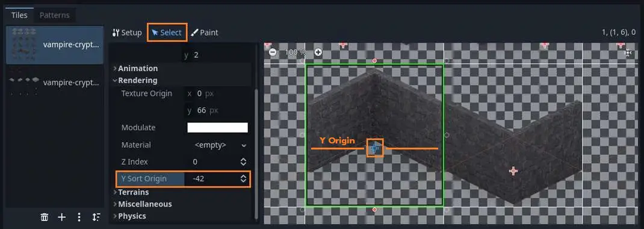This screenshot has height=229, width=644.
Task: Select the green-outlined corner wall tile
Action: (374, 135)
